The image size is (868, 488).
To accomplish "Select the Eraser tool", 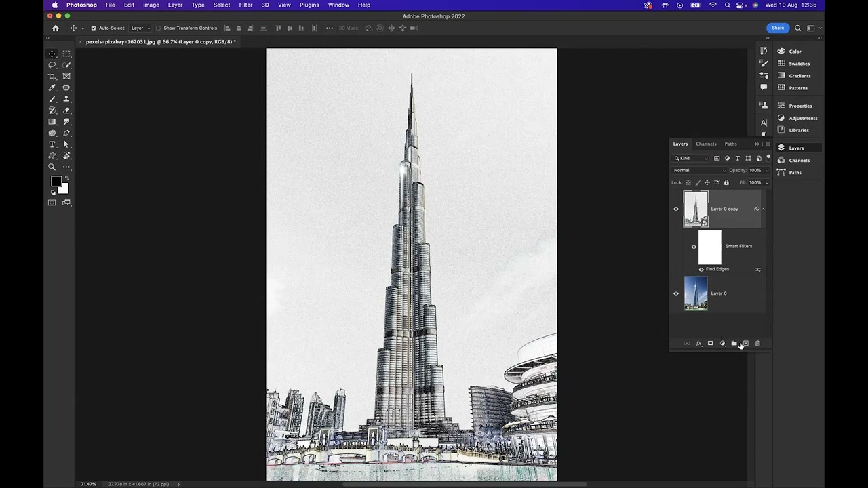I will (66, 110).
